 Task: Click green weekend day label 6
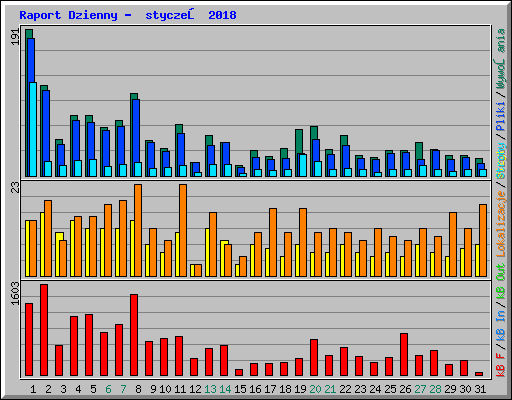click(x=108, y=389)
